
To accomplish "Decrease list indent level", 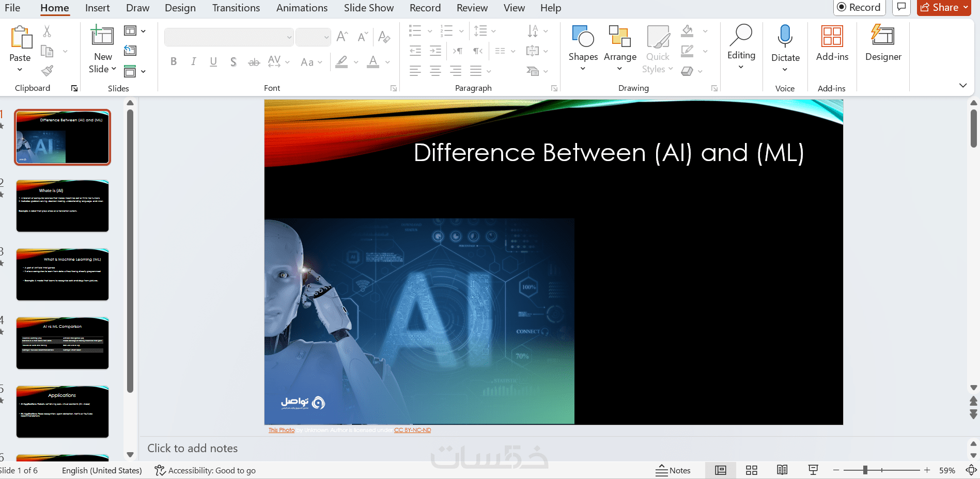I will click(x=415, y=51).
